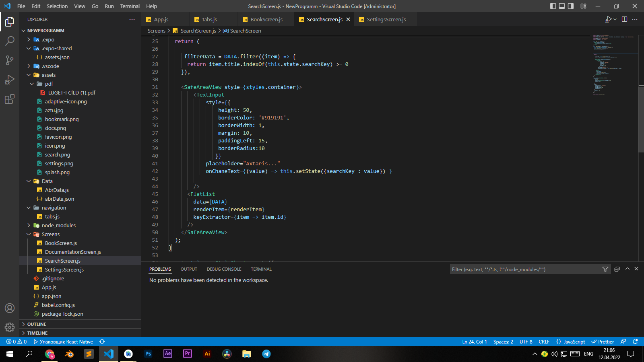Click the Run Code play icon
The image size is (644, 362).
[608, 19]
